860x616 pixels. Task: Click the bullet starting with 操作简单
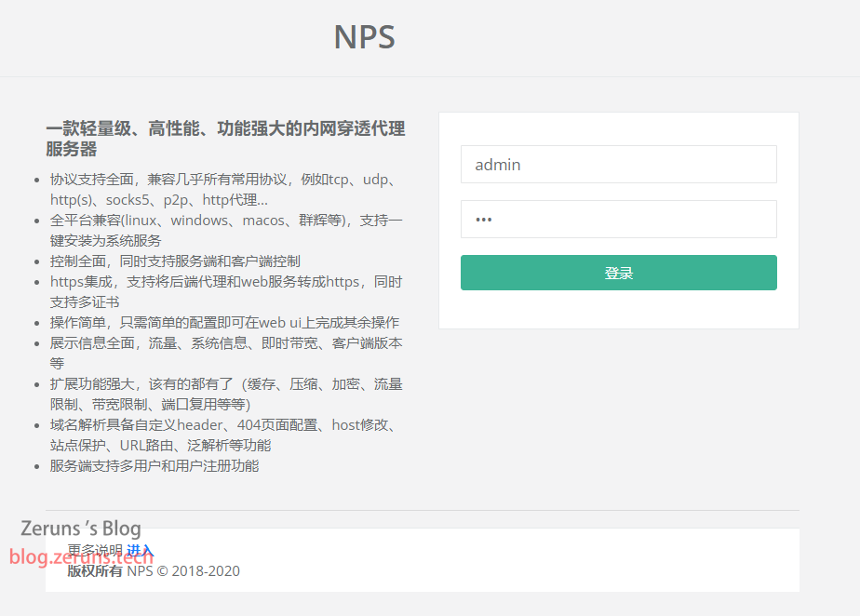224,323
